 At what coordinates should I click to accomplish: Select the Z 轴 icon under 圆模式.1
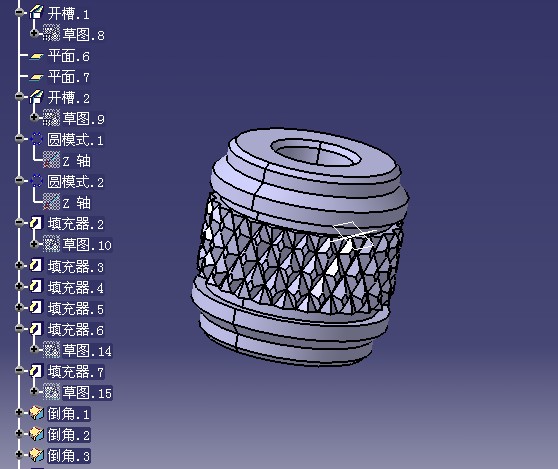[52, 160]
